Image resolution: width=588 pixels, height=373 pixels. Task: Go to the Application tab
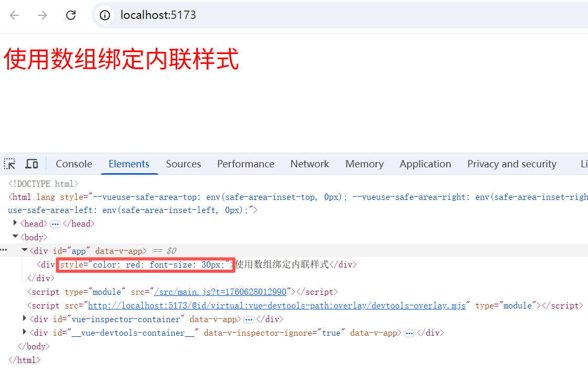coord(425,164)
